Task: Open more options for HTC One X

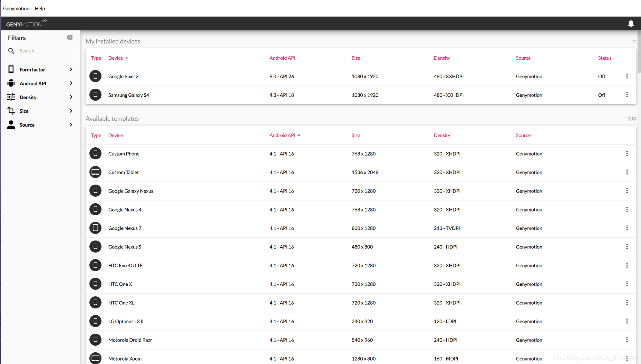Action: (x=627, y=284)
